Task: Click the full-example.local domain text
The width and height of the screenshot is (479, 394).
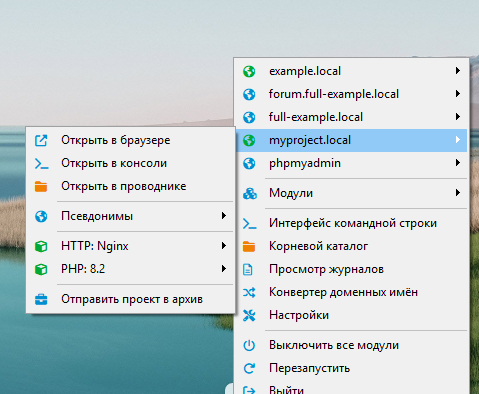Action: pos(316,117)
